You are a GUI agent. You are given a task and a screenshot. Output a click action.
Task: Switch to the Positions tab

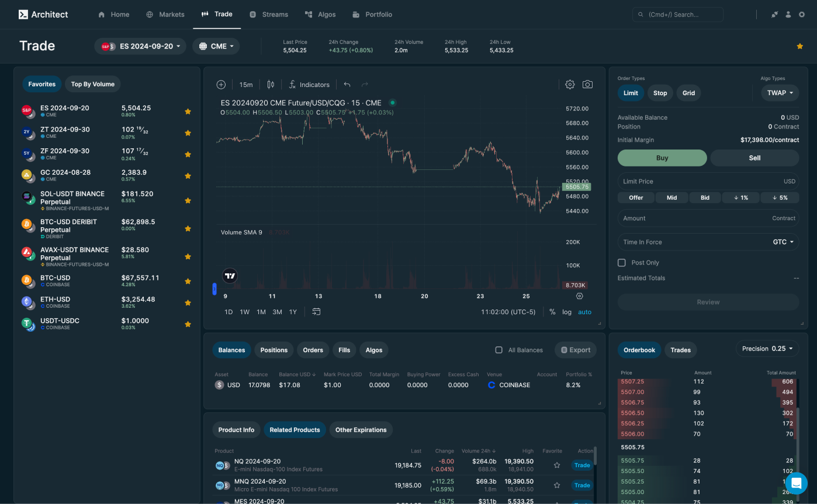click(274, 350)
